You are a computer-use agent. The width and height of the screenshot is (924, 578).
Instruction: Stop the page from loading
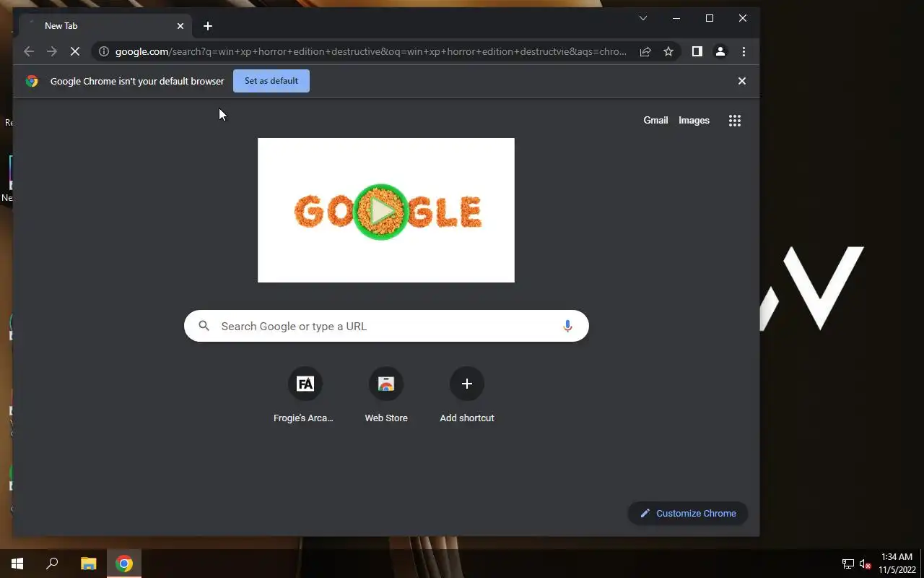(75, 51)
